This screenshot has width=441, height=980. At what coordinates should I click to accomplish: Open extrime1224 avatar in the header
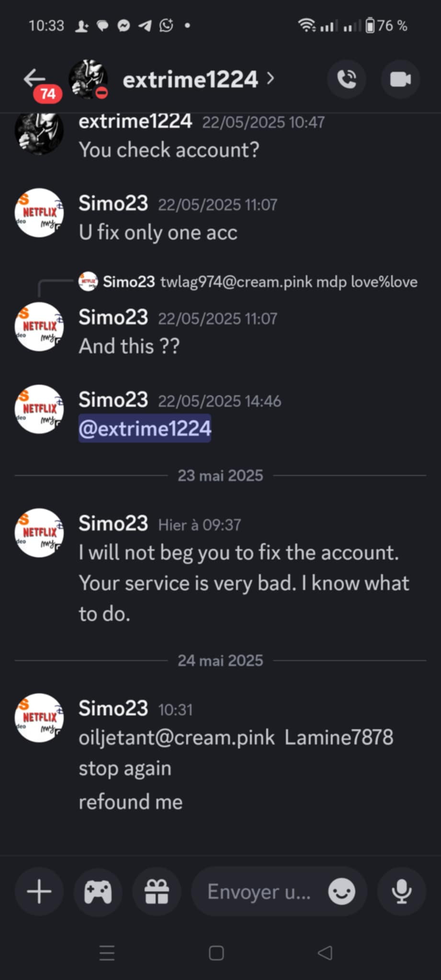[x=88, y=79]
